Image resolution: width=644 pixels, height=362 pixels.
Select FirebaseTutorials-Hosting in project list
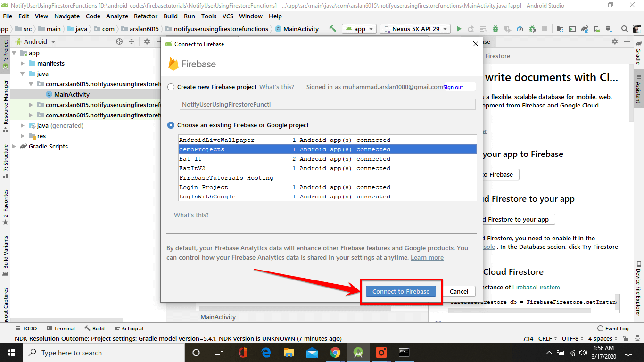click(327, 178)
